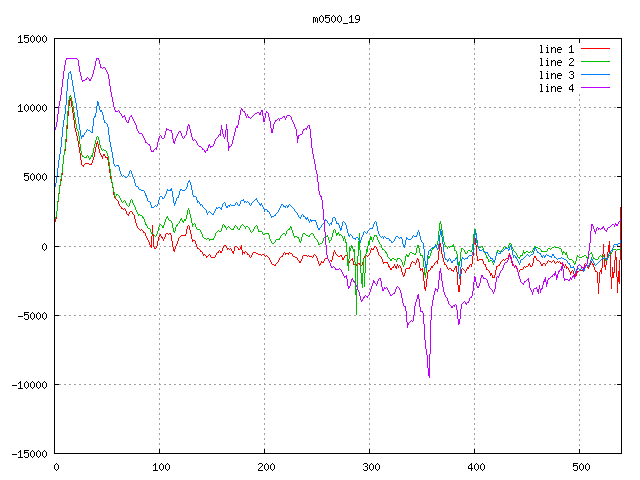Select the 5000 y-axis tick label
This screenshot has width=640, height=480.
(34, 177)
